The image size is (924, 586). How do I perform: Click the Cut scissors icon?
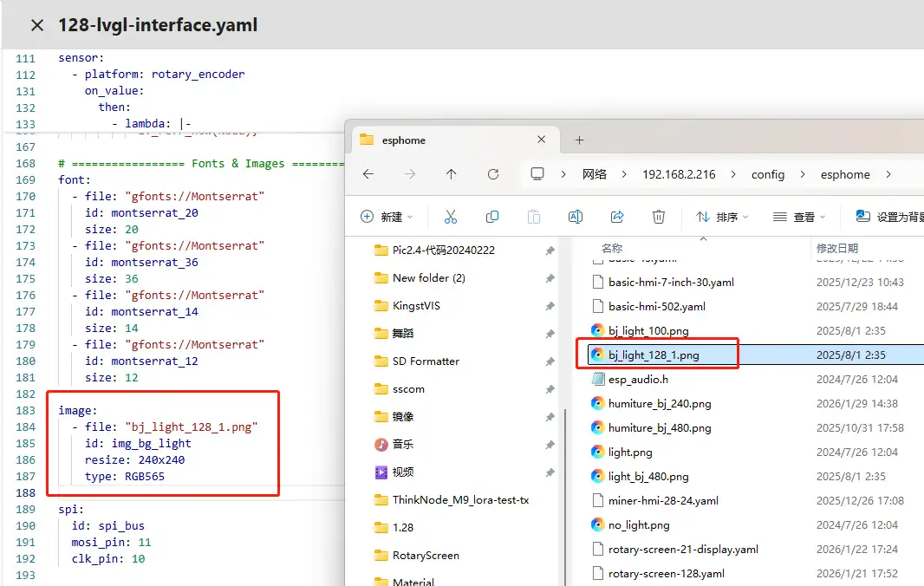(x=451, y=217)
